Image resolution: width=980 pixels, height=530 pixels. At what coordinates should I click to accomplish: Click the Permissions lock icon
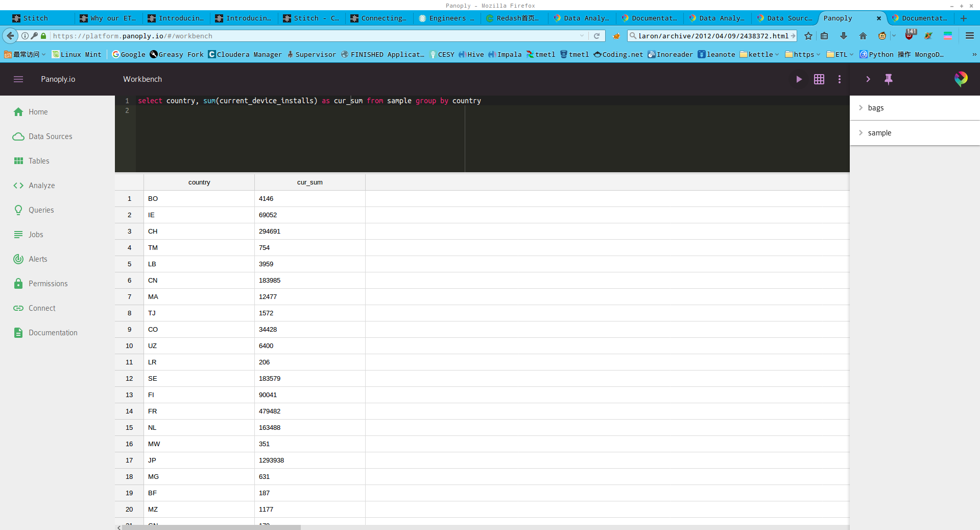coord(18,284)
